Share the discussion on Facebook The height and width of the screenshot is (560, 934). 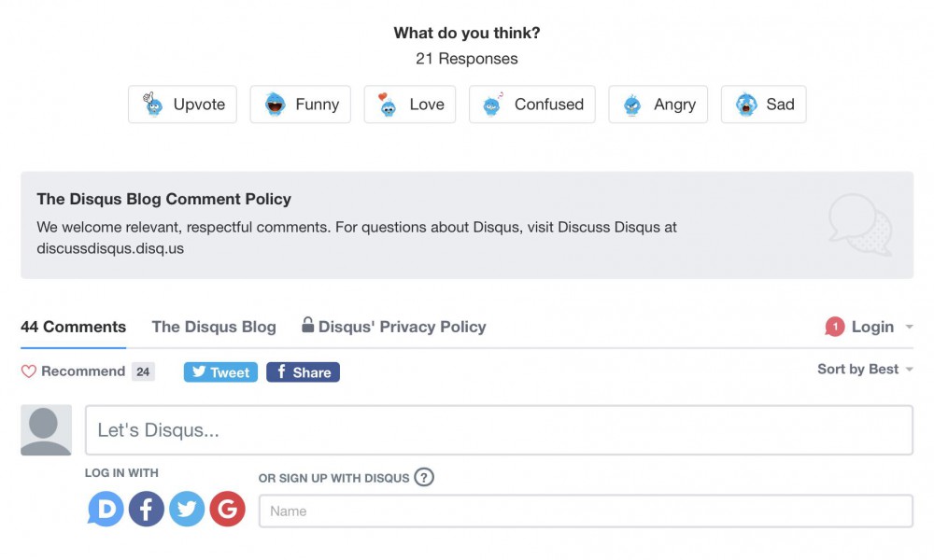[x=303, y=372]
